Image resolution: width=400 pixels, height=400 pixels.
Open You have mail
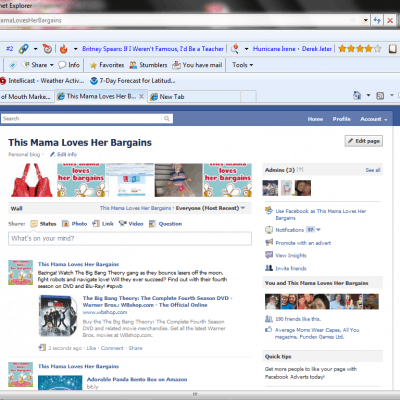point(197,65)
